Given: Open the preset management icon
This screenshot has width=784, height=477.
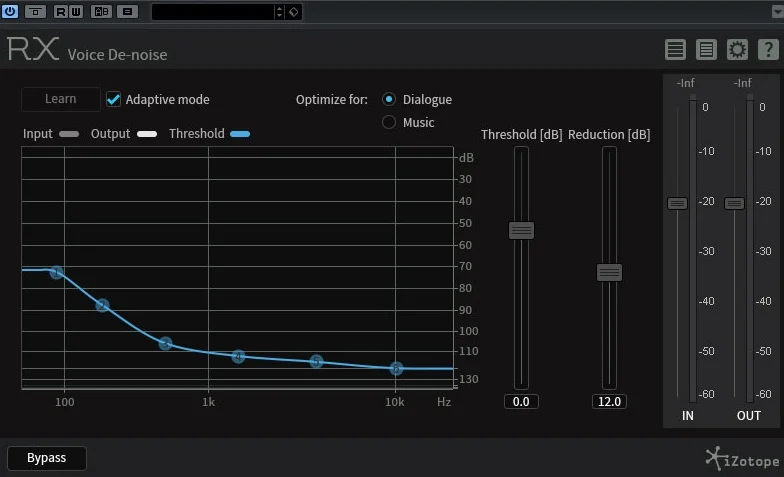Looking at the screenshot, I should [128, 11].
